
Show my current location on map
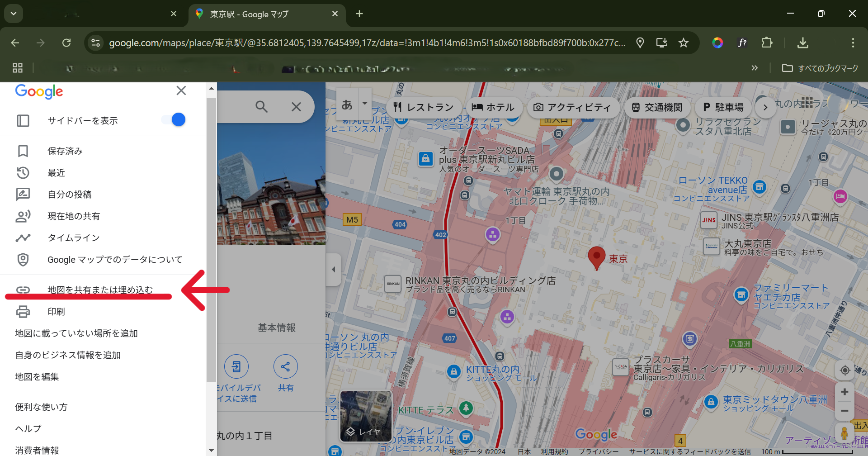coord(844,370)
